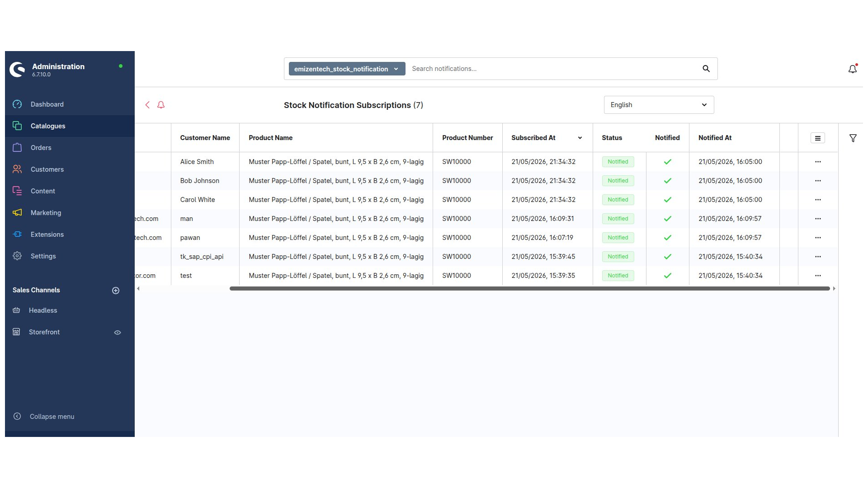Screen dimensions: 868x488
Task: Sort by Subscribed At column arrow
Action: [x=580, y=138]
